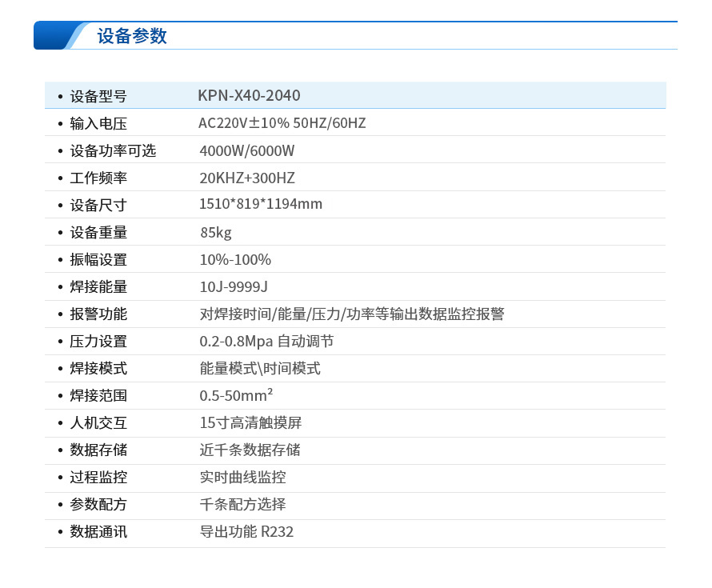The height and width of the screenshot is (588, 712).
Task: Select the input voltage value AC220V±10% 50HZ/60HZ
Action: 282,123
